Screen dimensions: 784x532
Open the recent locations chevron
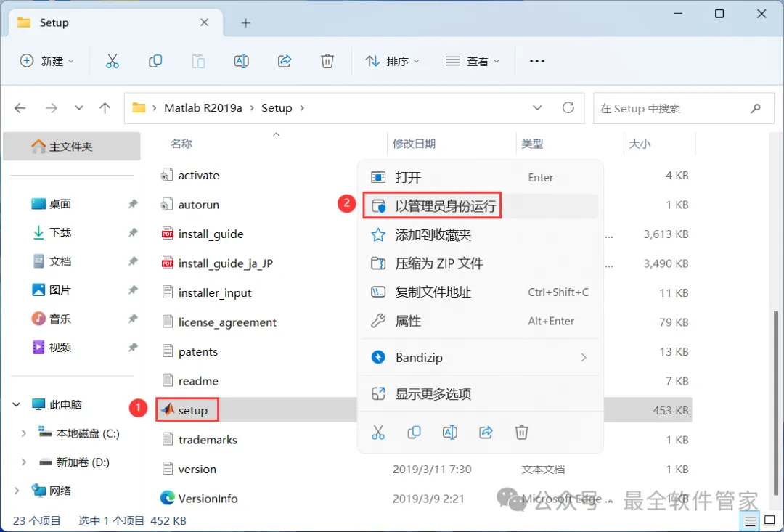(x=78, y=108)
